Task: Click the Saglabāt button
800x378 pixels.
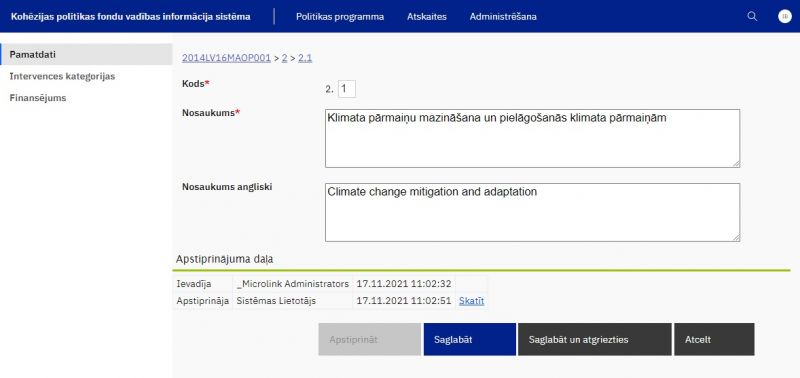Action: 469,339
